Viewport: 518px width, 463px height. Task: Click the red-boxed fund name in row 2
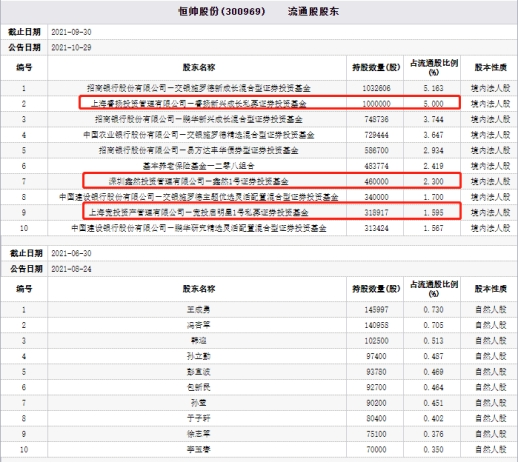click(x=199, y=104)
